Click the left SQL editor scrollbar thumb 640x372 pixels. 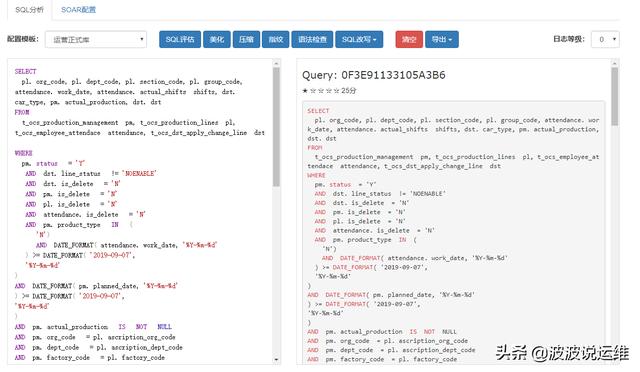click(x=276, y=127)
